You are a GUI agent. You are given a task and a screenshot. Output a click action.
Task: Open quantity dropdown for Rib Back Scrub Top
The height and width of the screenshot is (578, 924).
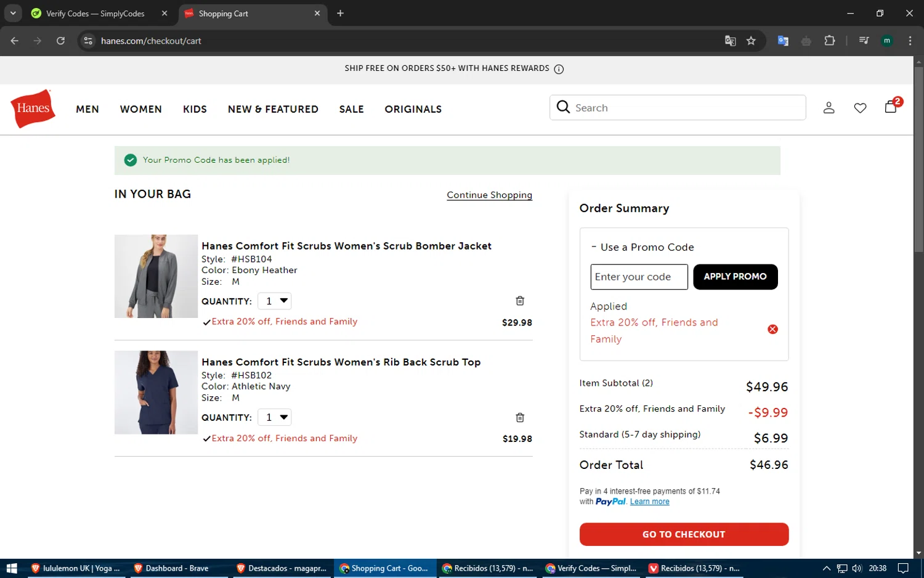pyautogui.click(x=275, y=417)
